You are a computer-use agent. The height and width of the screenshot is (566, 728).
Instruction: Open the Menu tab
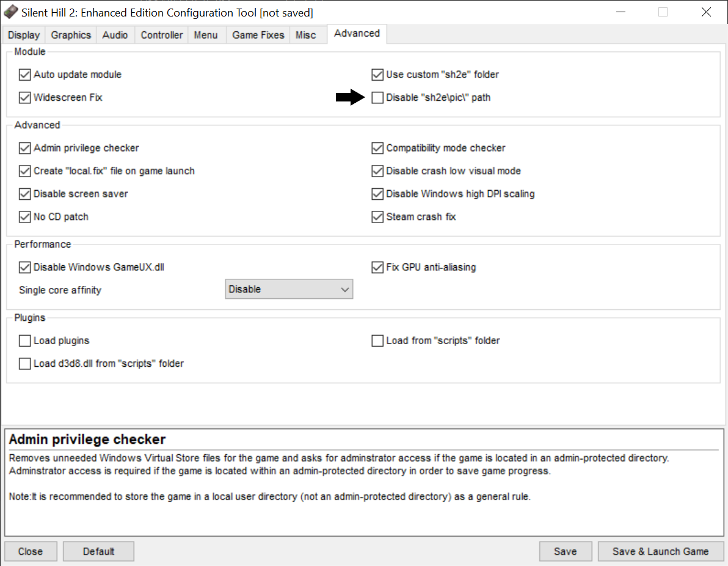[x=206, y=35]
